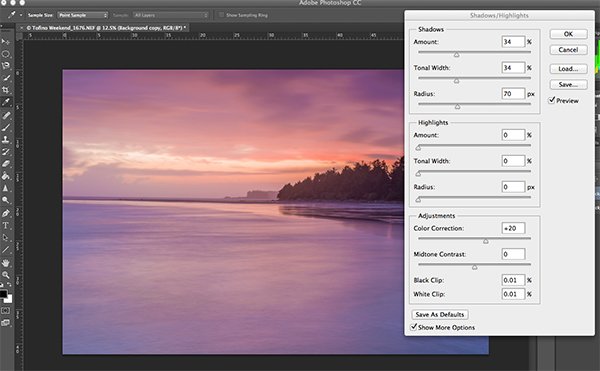Select the Lasso tool

pos(5,66)
